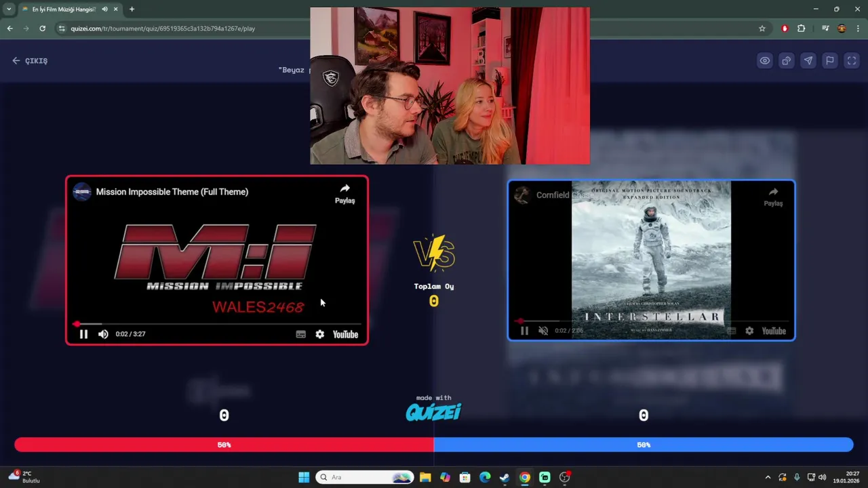This screenshot has height=488, width=868.
Task: Click the Chrome icon in taskbar
Action: pyautogui.click(x=525, y=477)
